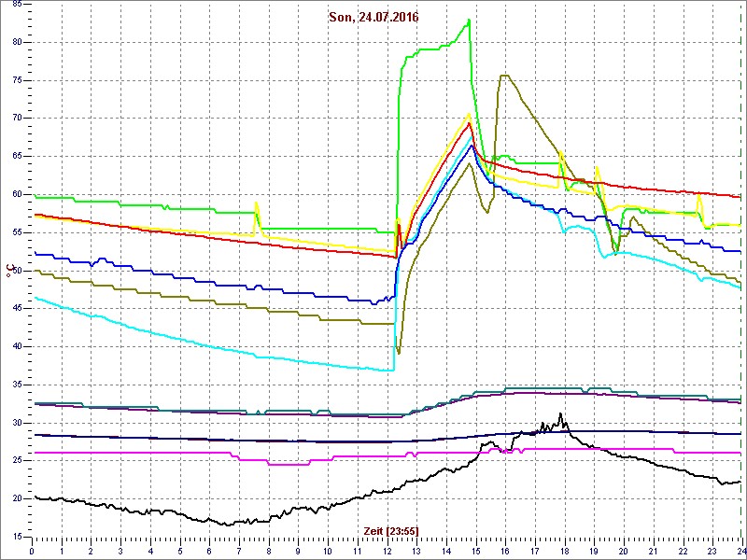Click hour 14 on the time axis
The image size is (747, 560).
pos(446,552)
